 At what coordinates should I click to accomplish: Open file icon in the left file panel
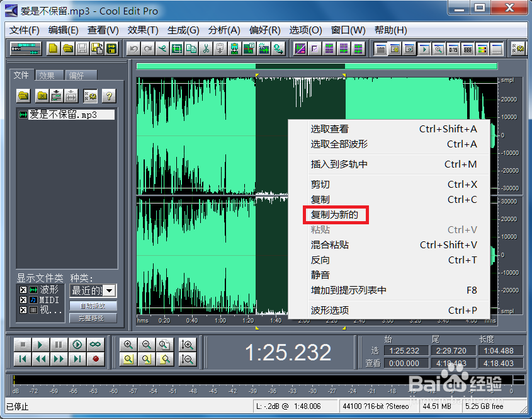click(23, 96)
